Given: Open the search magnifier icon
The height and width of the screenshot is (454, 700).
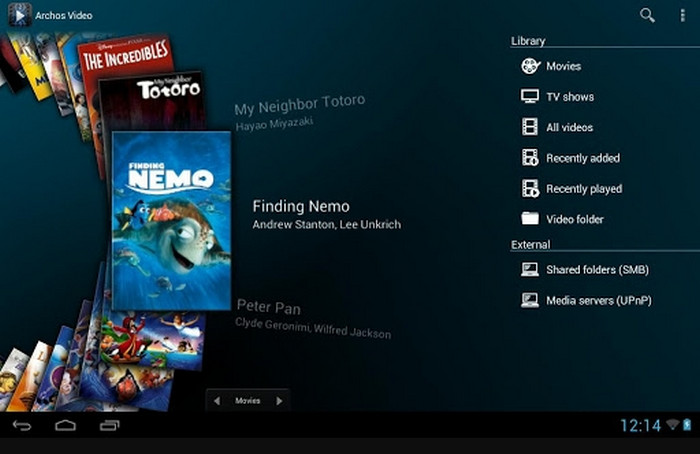Looking at the screenshot, I should click(647, 16).
